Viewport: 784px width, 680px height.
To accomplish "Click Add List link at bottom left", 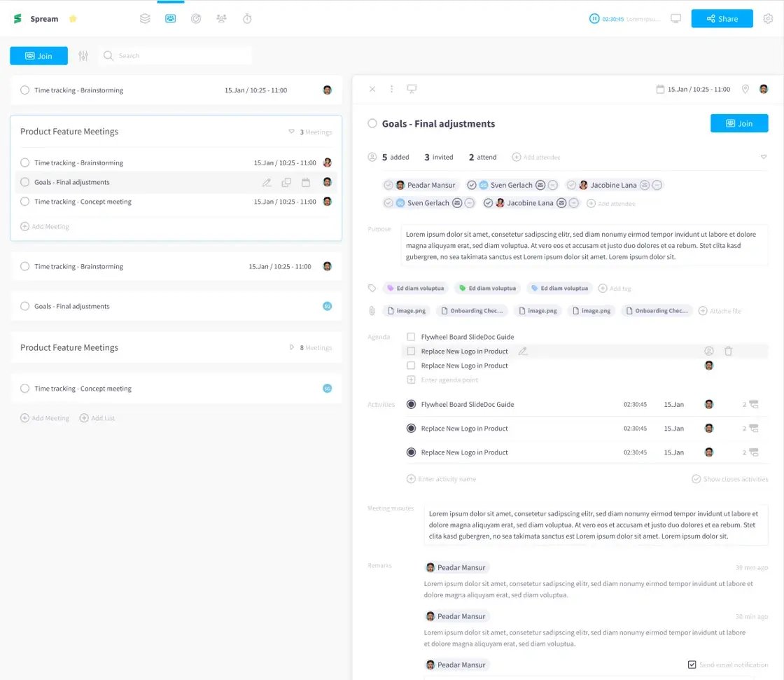I will [97, 418].
